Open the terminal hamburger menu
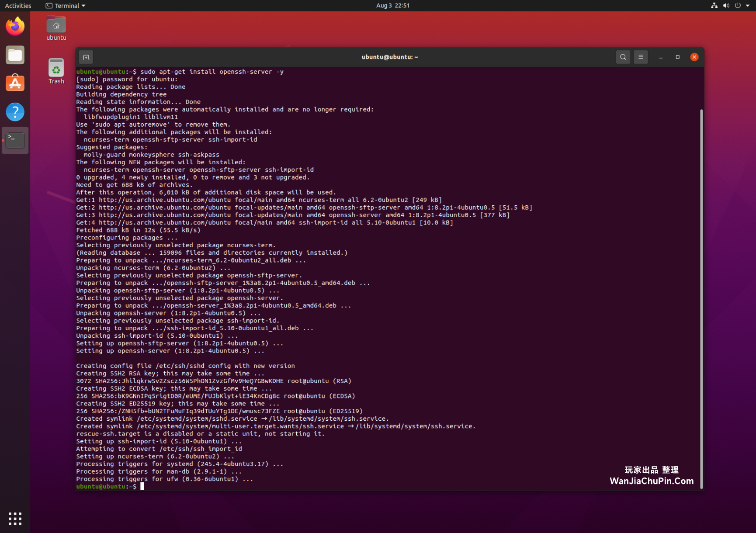Screen dimensions: 756x533 (640, 57)
